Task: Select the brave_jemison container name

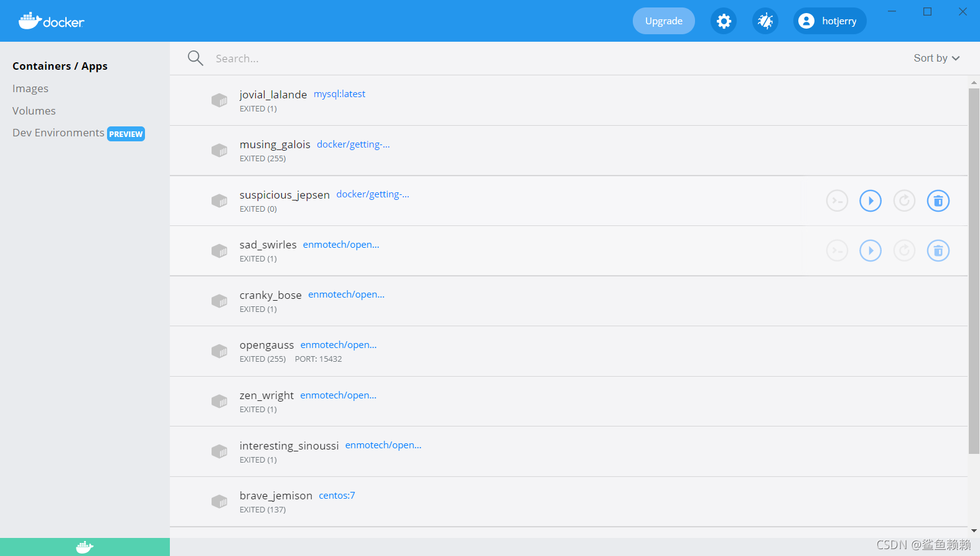Action: pyautogui.click(x=276, y=496)
